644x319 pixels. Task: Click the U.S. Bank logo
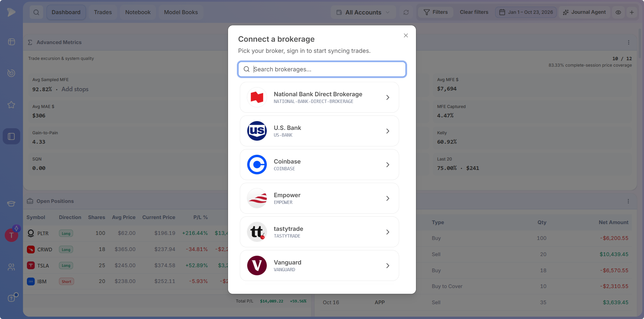click(x=257, y=131)
